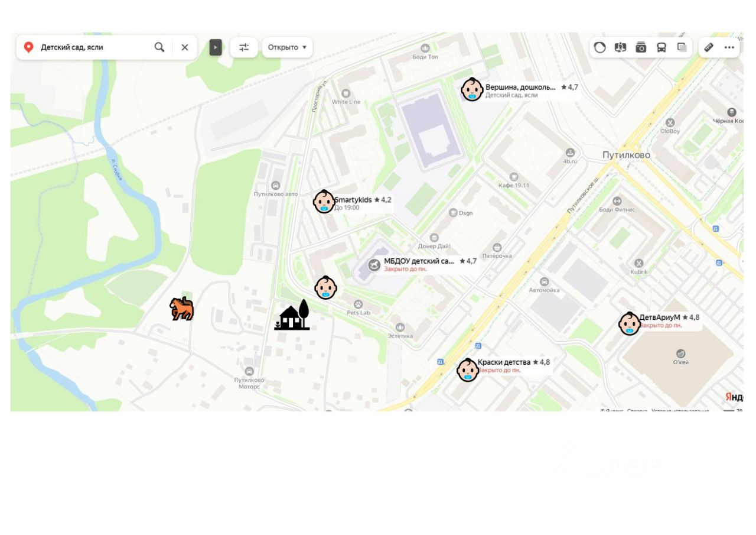The height and width of the screenshot is (535, 756).
Task: Click the Smartykids baby marker
Action: click(324, 202)
